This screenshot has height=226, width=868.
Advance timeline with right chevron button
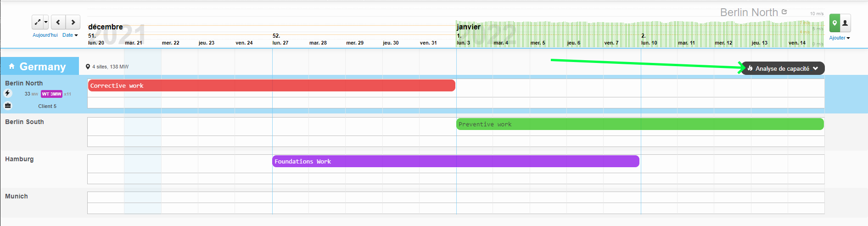click(73, 22)
